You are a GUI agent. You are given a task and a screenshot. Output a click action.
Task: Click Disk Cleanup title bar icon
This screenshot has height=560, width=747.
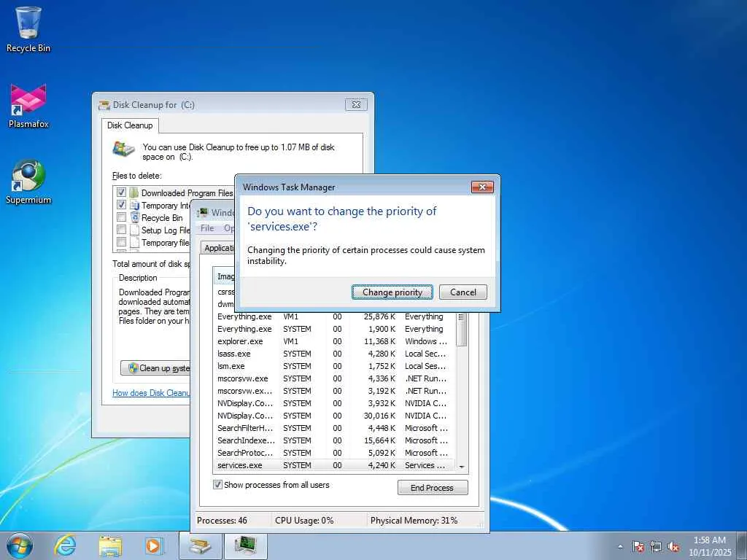(x=104, y=105)
